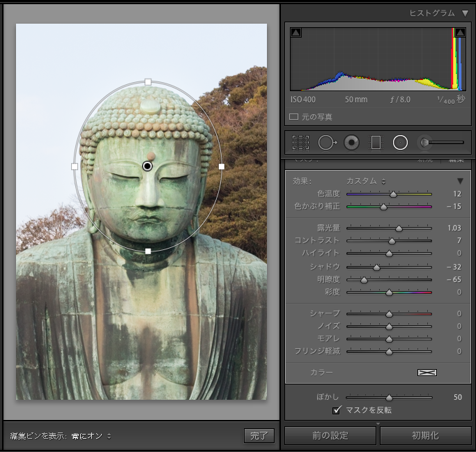
Task: Click the コントラスト value 7
Action: [459, 240]
